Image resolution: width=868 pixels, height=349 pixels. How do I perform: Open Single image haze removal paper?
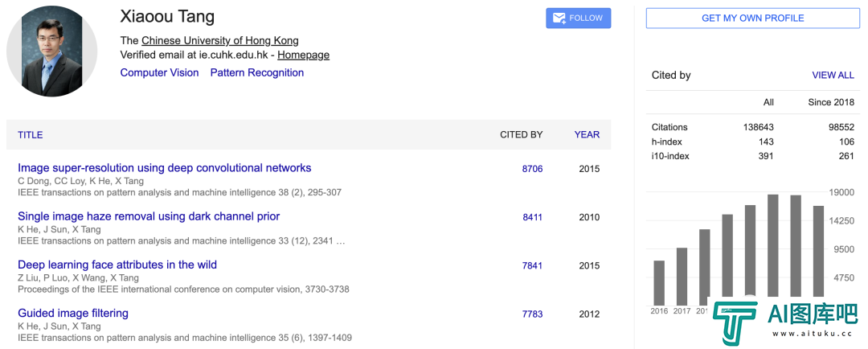pos(149,216)
